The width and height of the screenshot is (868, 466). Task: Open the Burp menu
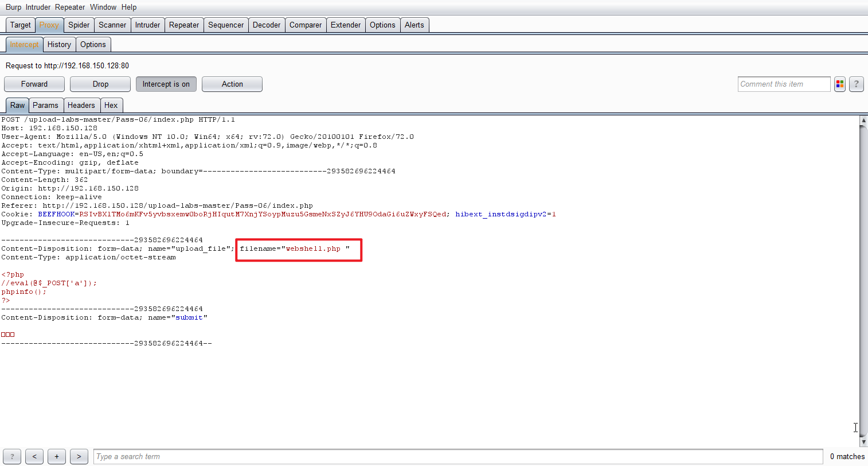point(13,7)
